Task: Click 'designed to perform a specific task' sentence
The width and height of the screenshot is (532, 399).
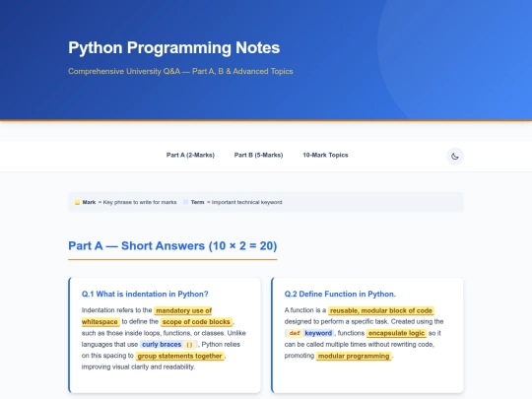Action: click(x=337, y=321)
